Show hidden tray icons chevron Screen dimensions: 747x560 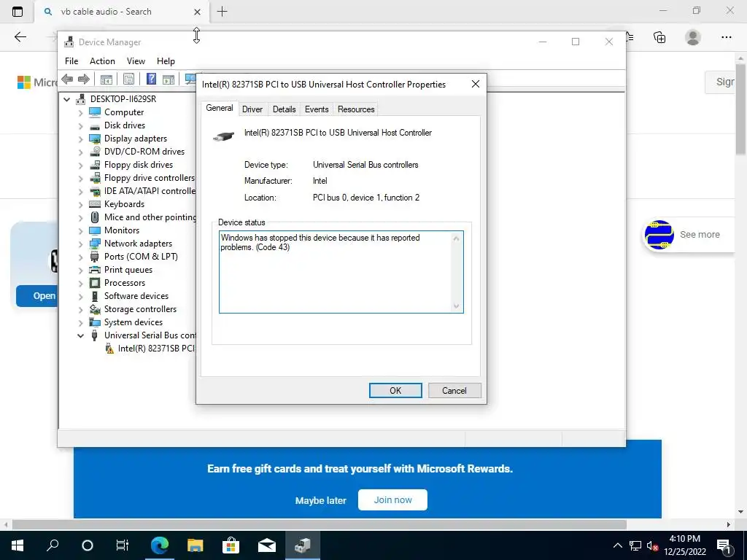click(x=617, y=545)
